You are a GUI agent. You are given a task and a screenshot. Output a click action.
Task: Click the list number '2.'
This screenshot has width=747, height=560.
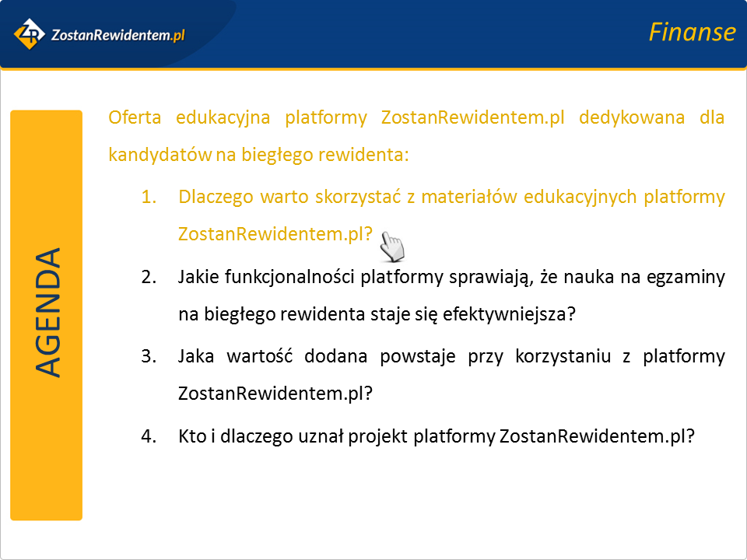(149, 277)
